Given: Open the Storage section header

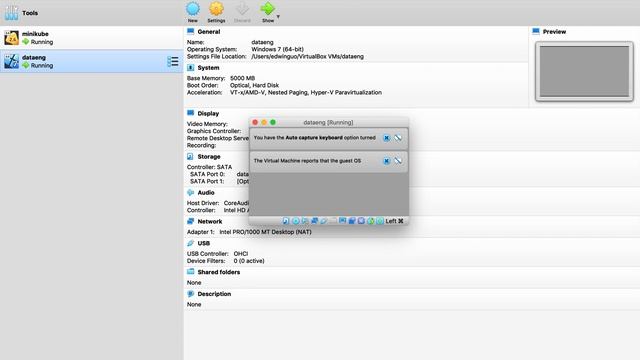Looking at the screenshot, I should point(209,157).
